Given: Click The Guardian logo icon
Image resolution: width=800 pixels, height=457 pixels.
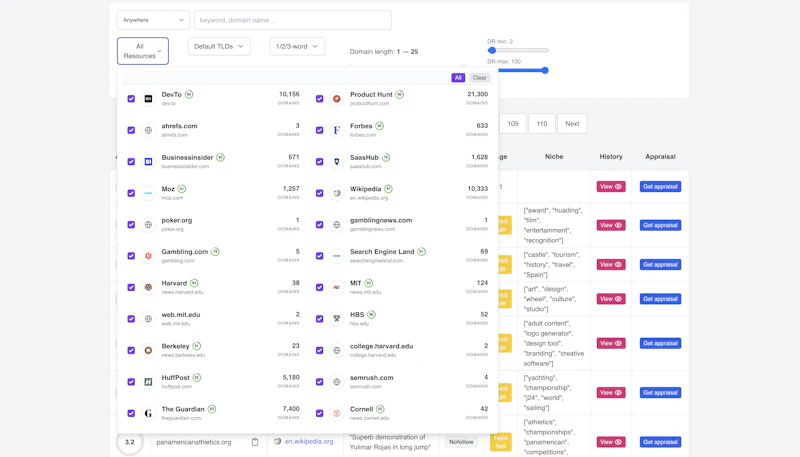Looking at the screenshot, I should [x=148, y=413].
